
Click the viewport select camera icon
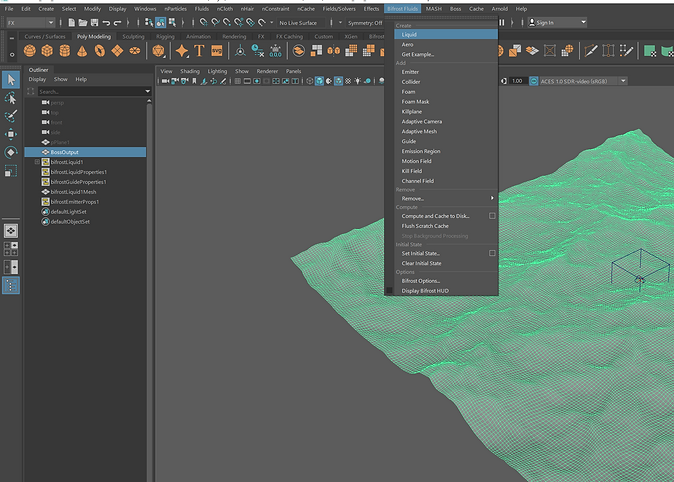point(165,81)
